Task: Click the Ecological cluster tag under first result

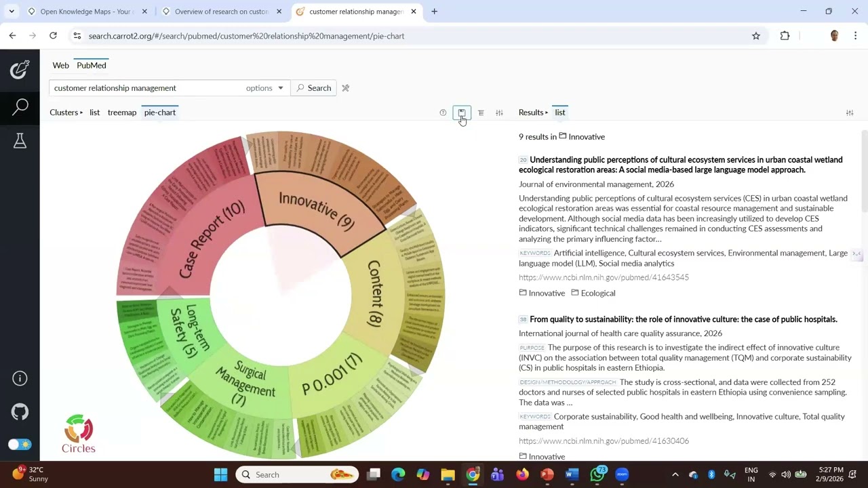Action: [593, 293]
